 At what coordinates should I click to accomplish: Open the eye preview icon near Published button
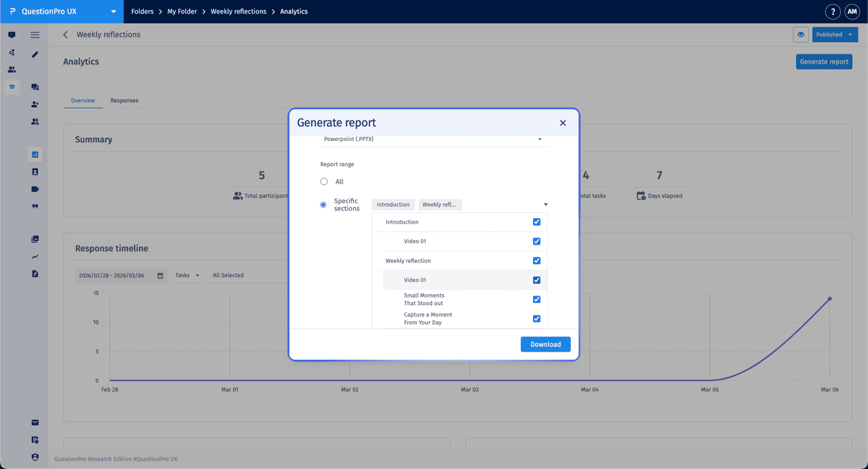click(x=801, y=34)
